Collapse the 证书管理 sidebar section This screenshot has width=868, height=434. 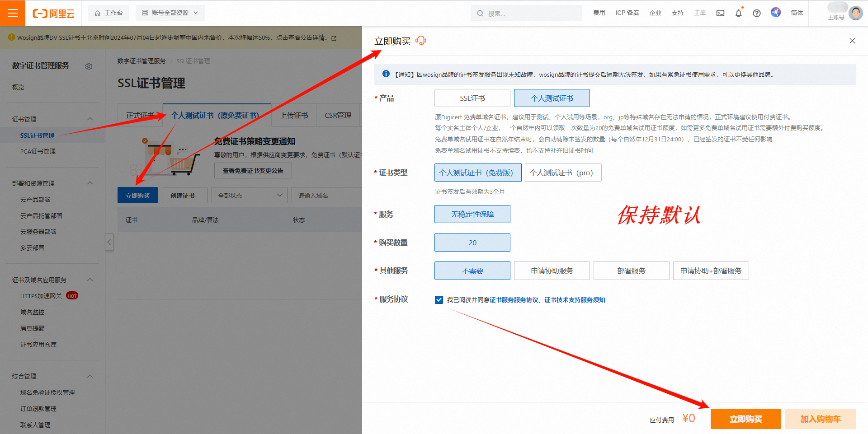[x=90, y=119]
